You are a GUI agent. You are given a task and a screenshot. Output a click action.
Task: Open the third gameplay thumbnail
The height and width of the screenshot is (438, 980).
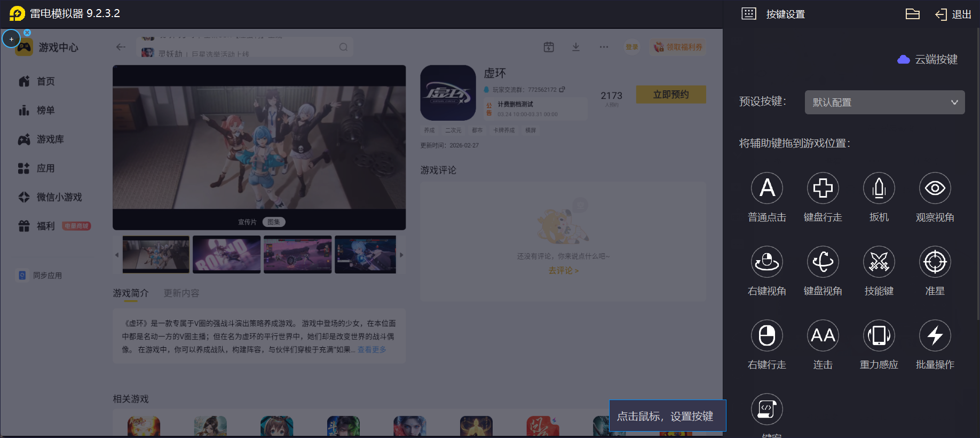(298, 255)
